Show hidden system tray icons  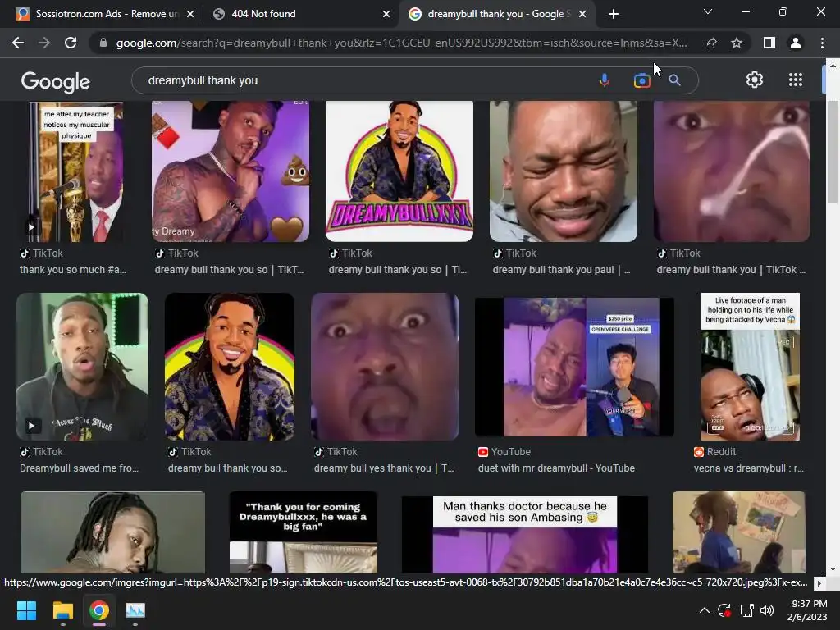coord(705,610)
